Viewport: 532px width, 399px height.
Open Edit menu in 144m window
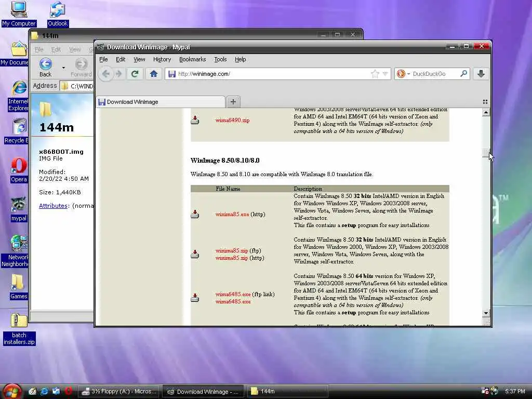pos(56,49)
